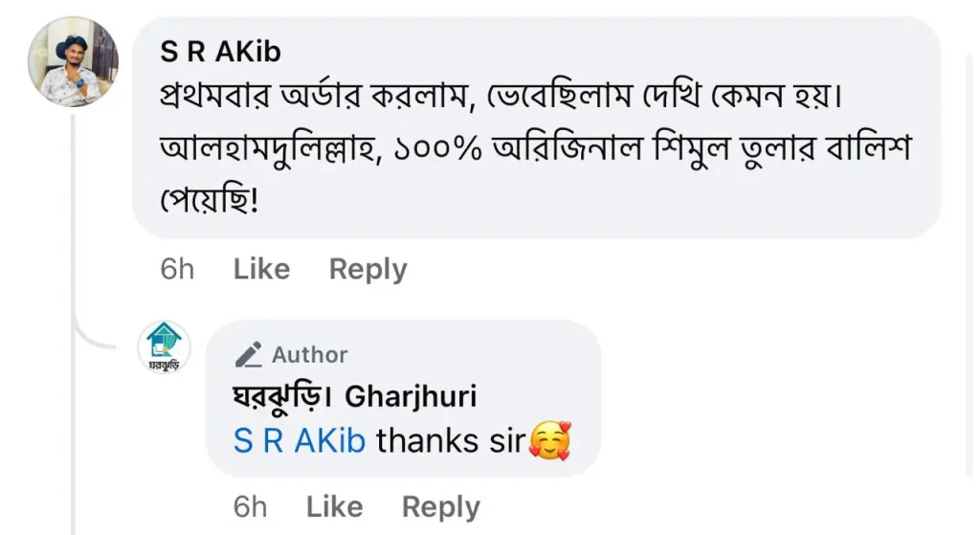Open the 6h timestamp under S R AKib's comment
The image size is (980, 535).
(x=177, y=270)
